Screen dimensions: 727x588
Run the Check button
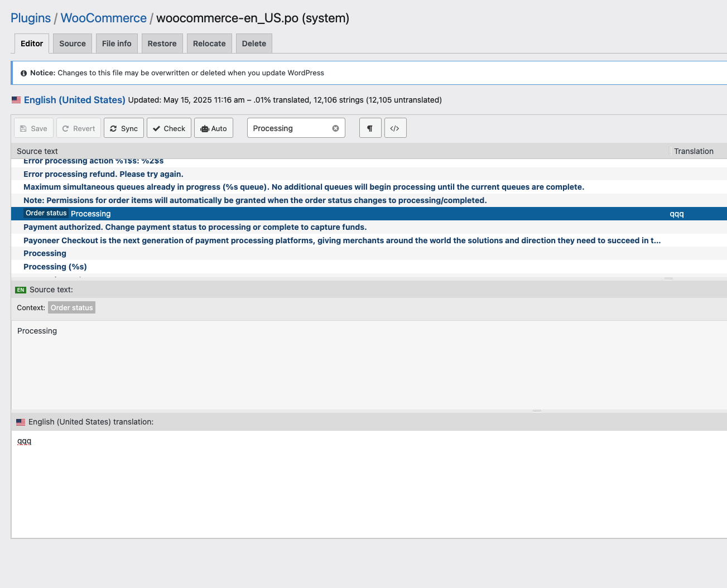(x=169, y=128)
